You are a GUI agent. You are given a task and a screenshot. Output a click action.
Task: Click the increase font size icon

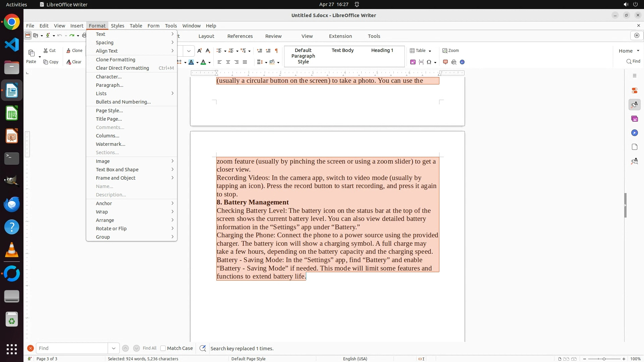[x=200, y=51]
